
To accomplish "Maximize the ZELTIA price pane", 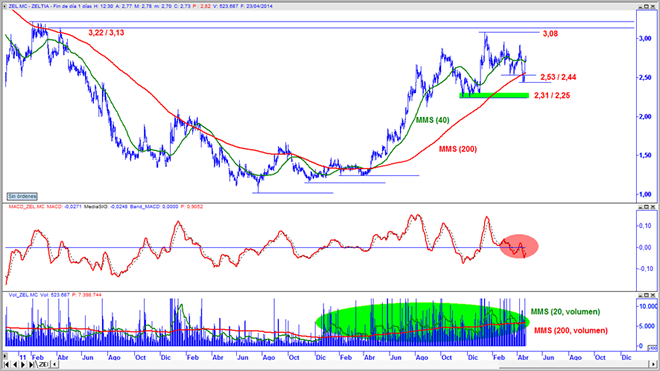I will point(647,7).
